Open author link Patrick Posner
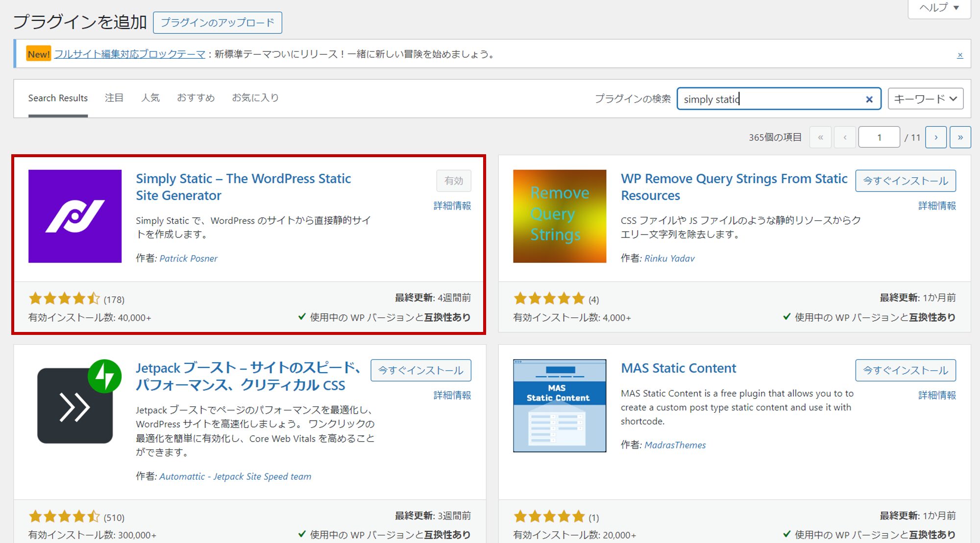Viewport: 980px width, 543px height. pyautogui.click(x=189, y=259)
